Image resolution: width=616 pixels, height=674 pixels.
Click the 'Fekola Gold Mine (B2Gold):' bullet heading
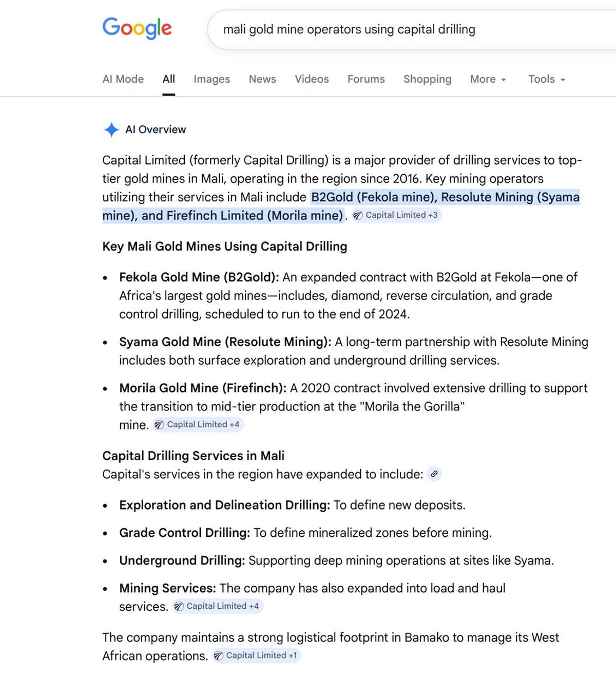tap(199, 277)
